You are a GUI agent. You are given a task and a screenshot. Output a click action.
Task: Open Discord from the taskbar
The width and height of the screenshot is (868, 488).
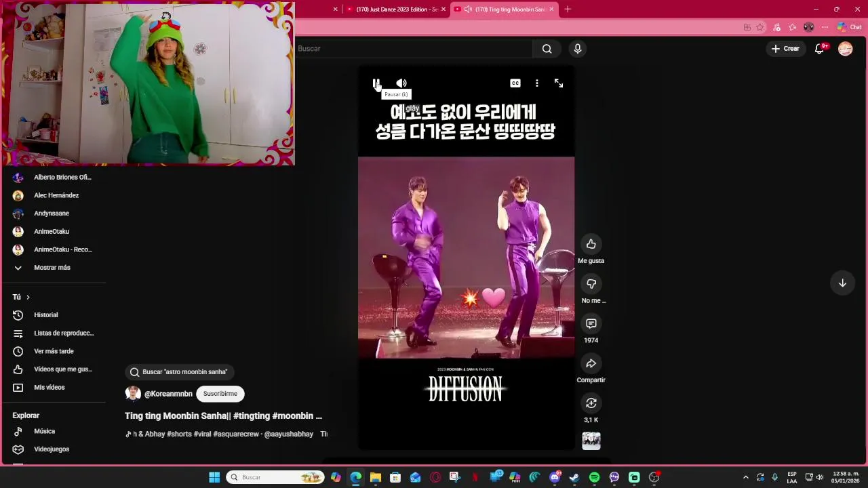pos(555,477)
